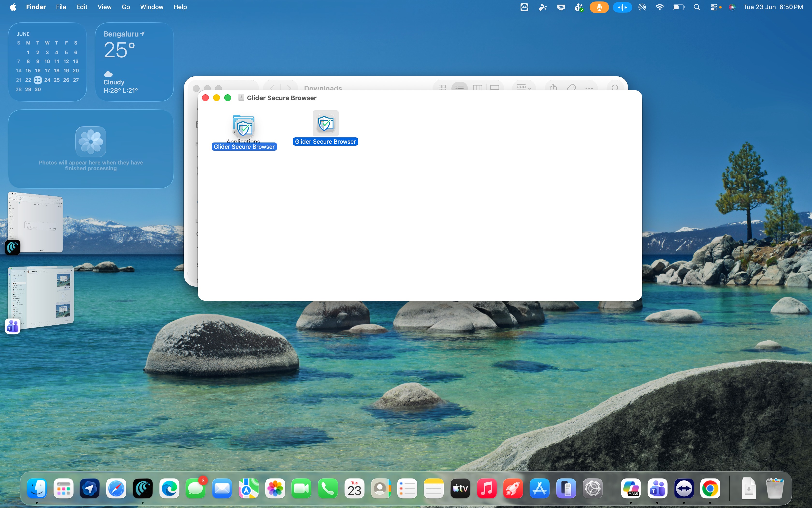
Task: Open the Photos widget
Action: click(91, 149)
